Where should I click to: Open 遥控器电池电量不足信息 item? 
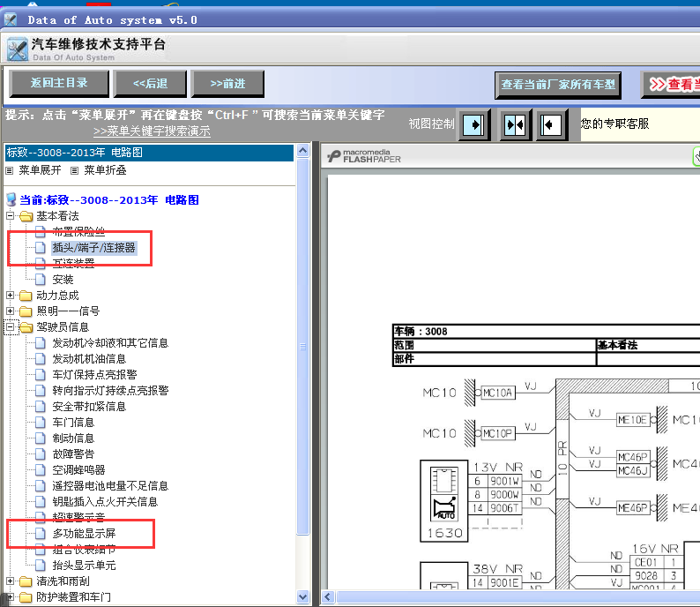click(x=110, y=486)
